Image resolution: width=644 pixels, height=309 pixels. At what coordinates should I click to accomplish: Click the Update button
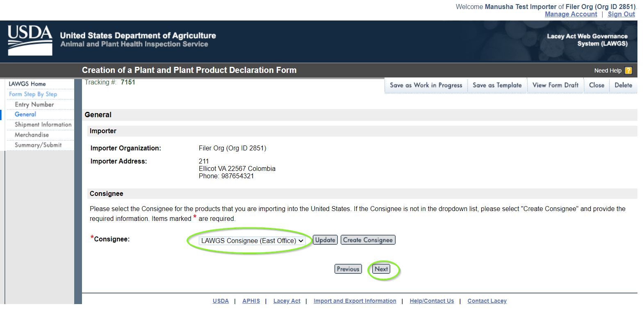click(x=325, y=240)
